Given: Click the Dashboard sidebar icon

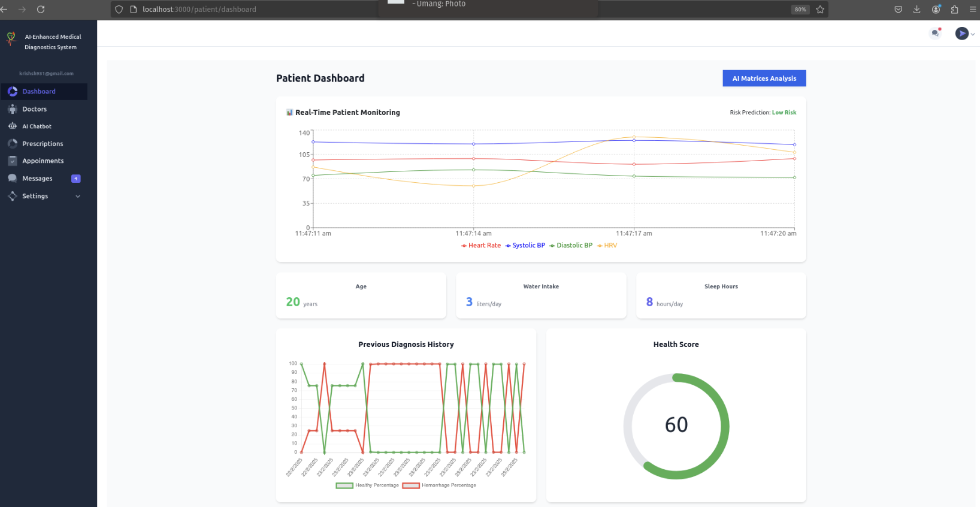Looking at the screenshot, I should click(x=13, y=92).
